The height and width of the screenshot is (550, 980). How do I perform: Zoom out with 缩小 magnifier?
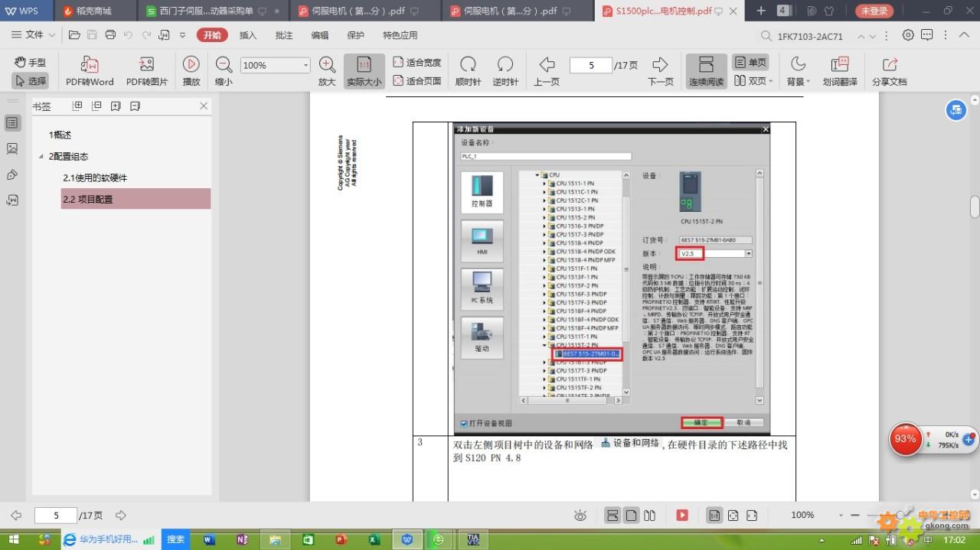[x=224, y=71]
